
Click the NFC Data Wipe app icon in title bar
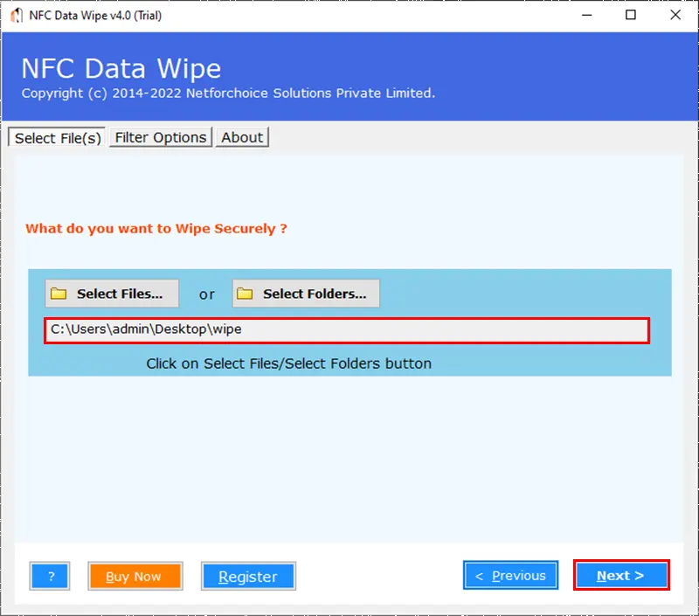(17, 15)
